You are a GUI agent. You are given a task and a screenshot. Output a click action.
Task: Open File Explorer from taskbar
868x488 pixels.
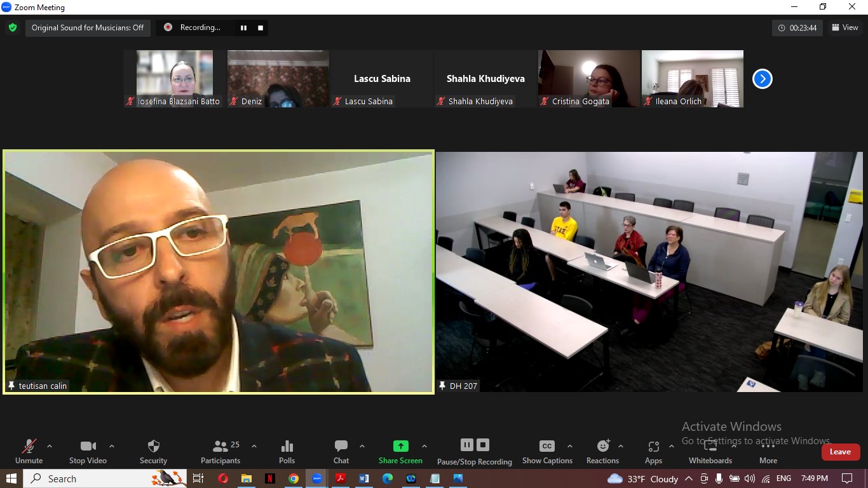pos(247,478)
